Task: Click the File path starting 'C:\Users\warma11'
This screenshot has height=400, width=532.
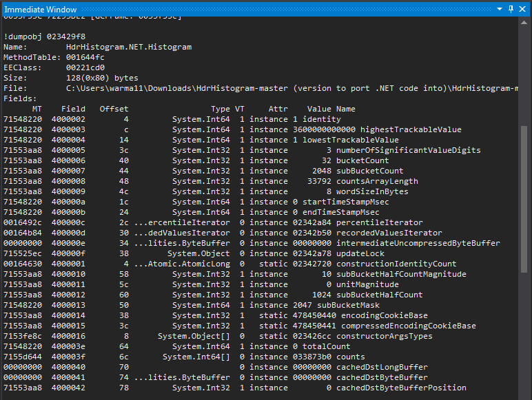Action: tap(291, 89)
